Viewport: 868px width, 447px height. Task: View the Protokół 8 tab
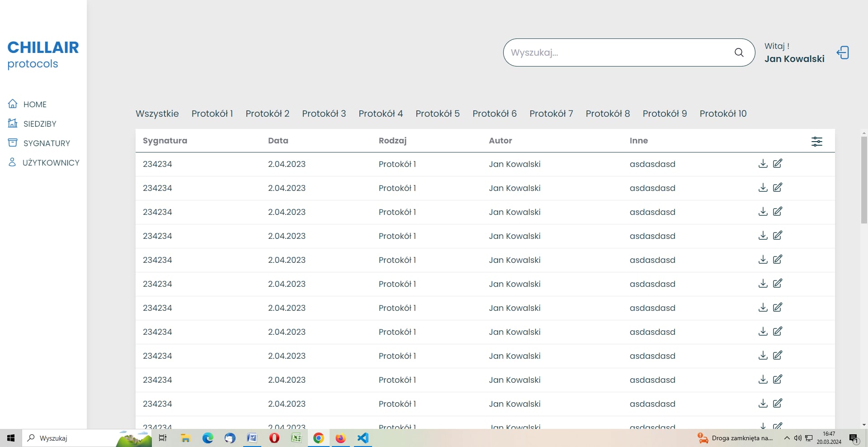pos(608,114)
